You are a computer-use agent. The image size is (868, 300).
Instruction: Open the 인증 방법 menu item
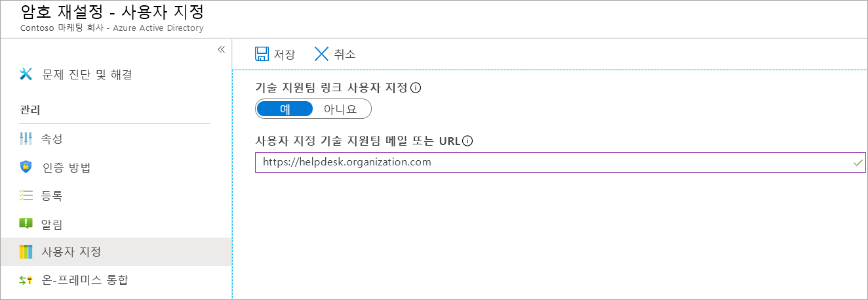click(x=66, y=167)
